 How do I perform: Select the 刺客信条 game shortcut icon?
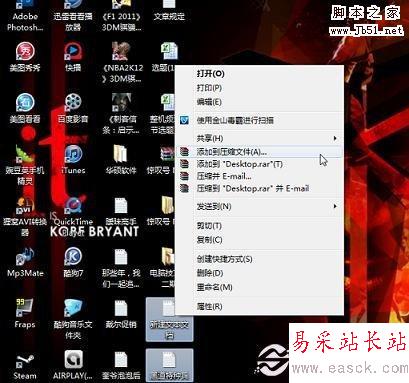[121, 103]
